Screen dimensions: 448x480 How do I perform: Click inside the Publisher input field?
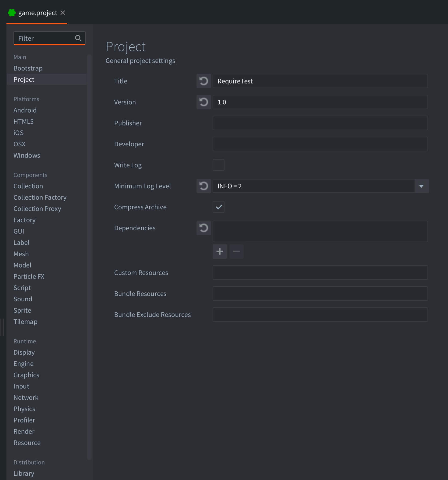tap(320, 123)
